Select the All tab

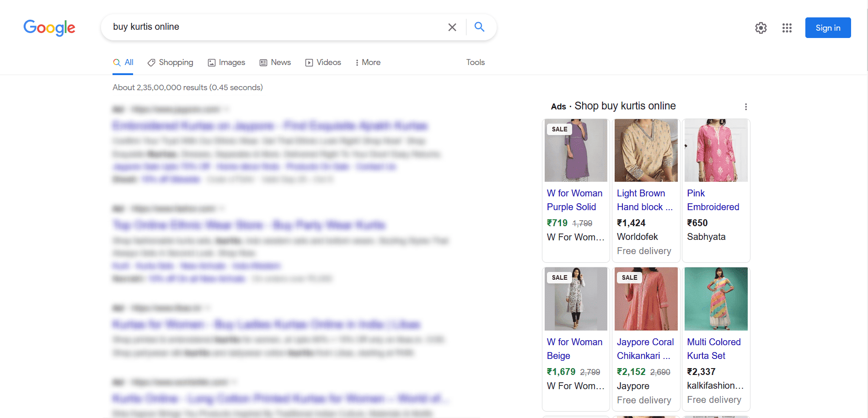[x=123, y=62]
